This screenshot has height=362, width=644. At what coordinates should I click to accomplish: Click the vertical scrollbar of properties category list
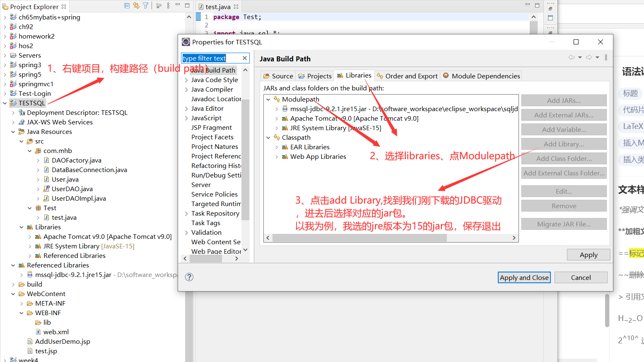tap(245, 160)
